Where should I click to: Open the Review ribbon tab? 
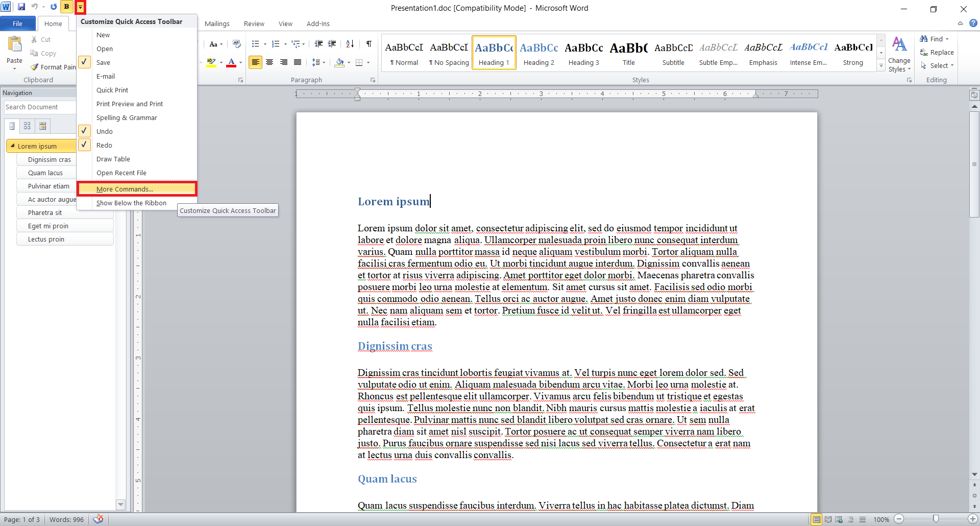pos(254,23)
